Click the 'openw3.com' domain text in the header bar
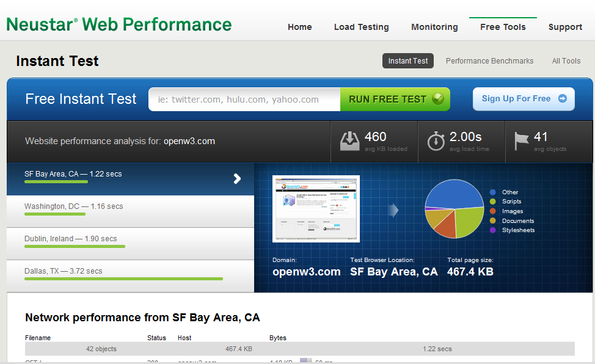The height and width of the screenshot is (364, 595). pos(189,141)
